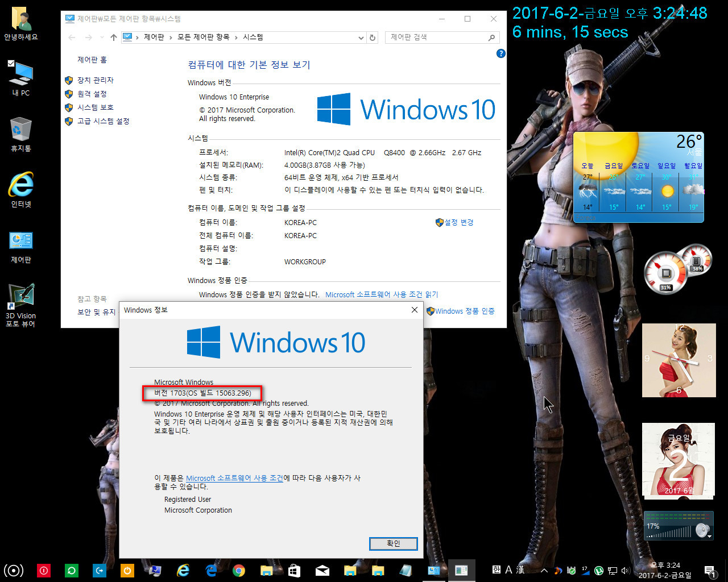
Task: Select 모든 제어판 항목 in breadcrumb
Action: [x=203, y=38]
